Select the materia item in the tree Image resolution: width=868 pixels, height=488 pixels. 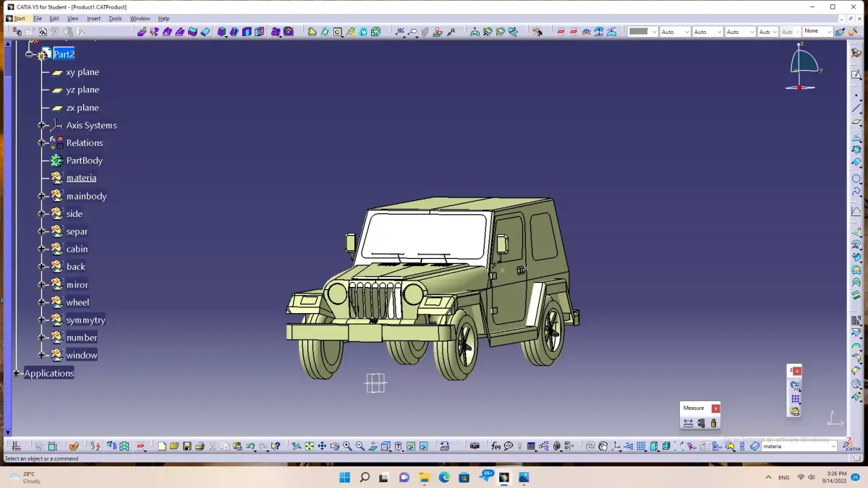pos(81,178)
